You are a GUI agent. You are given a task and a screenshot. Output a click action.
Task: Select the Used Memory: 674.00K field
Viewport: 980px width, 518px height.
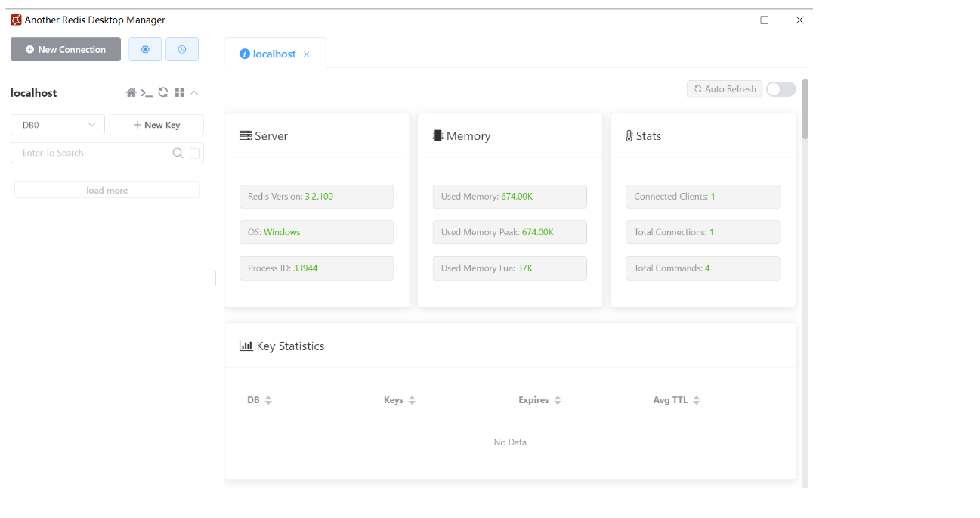coord(510,197)
